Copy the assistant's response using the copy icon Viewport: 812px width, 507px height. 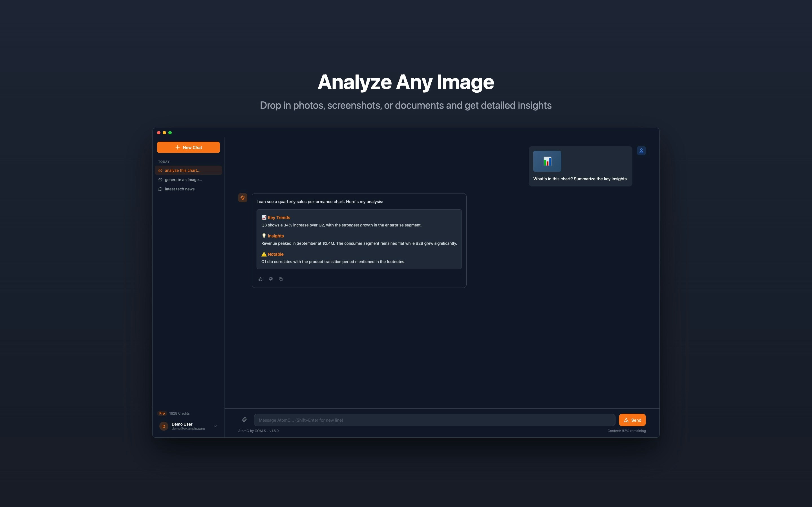(281, 279)
